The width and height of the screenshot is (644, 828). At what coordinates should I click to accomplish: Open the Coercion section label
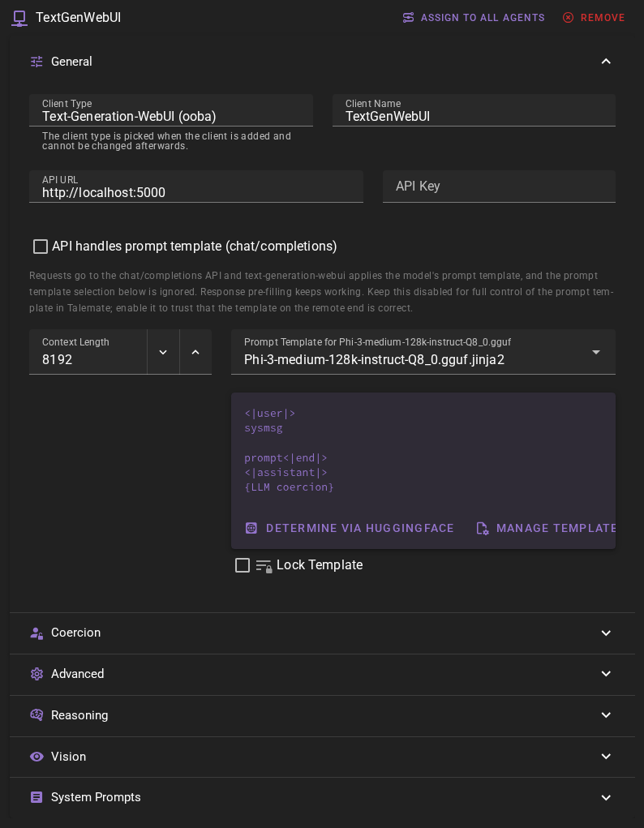[75, 633]
